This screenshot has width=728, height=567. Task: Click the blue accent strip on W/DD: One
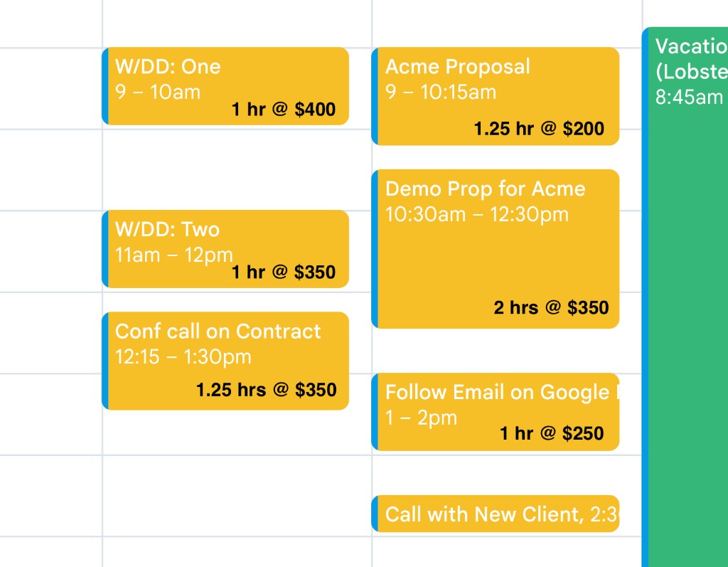click(x=107, y=85)
